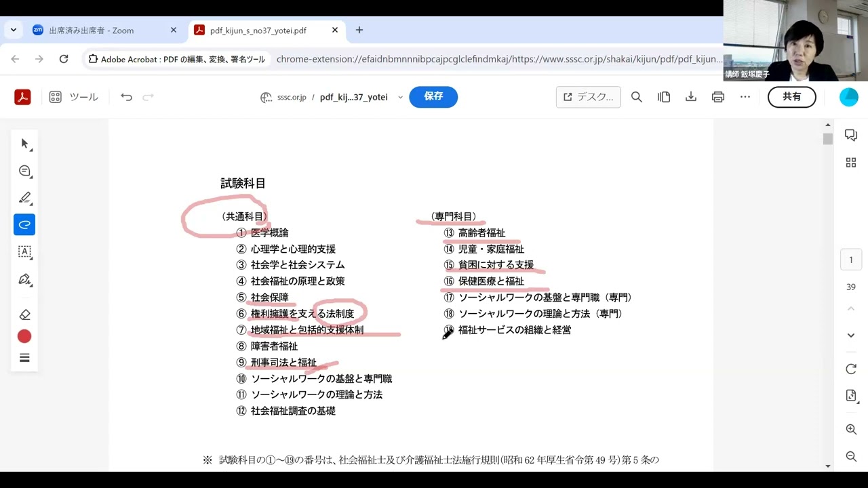Expand the file name dropdown arrow
868x488 pixels.
pos(400,98)
